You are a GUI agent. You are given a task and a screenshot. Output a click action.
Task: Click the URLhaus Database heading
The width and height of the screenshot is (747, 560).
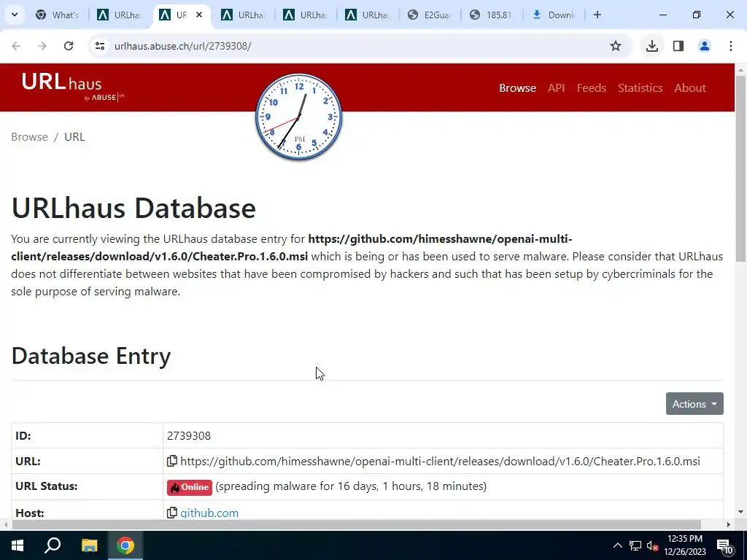(x=133, y=208)
